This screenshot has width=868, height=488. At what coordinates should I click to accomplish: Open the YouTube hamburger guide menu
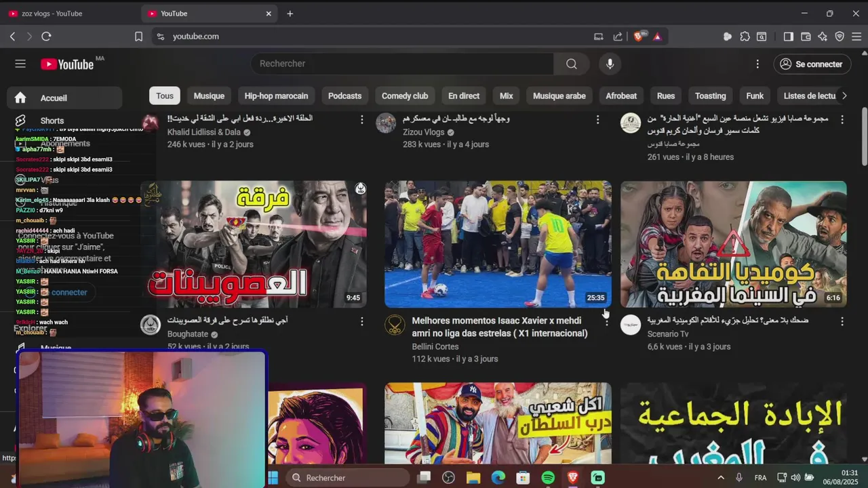[x=20, y=64]
